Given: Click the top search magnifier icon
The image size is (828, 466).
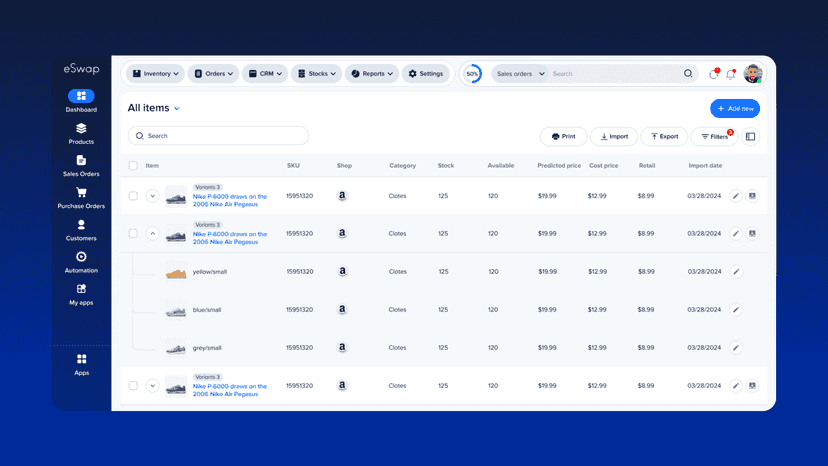Looking at the screenshot, I should tap(688, 73).
